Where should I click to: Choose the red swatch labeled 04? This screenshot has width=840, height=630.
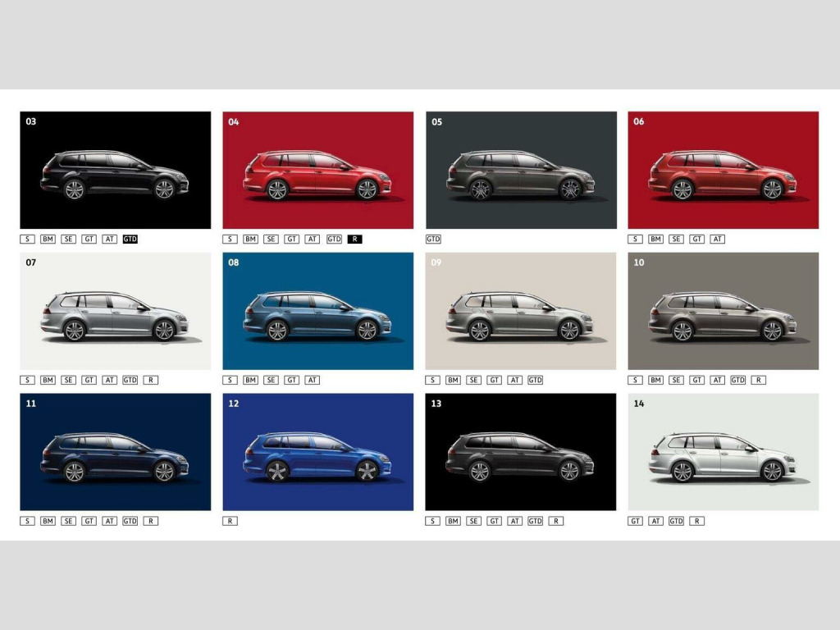click(317, 170)
